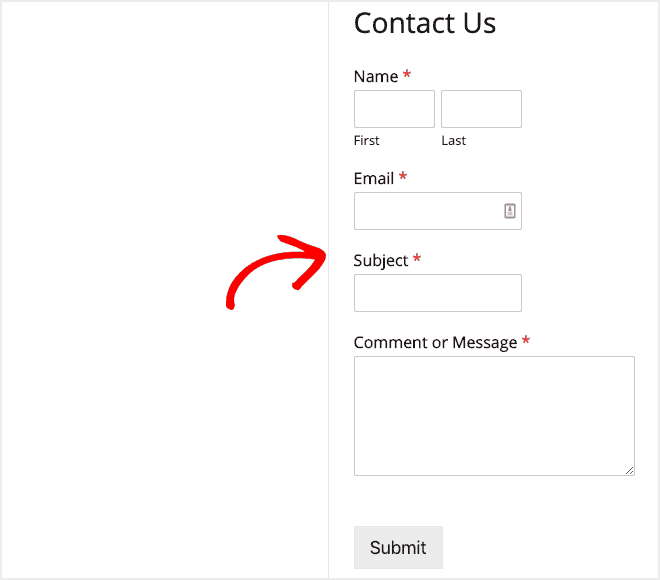Click the Email field label
Screen dimensions: 660x580
click(374, 179)
